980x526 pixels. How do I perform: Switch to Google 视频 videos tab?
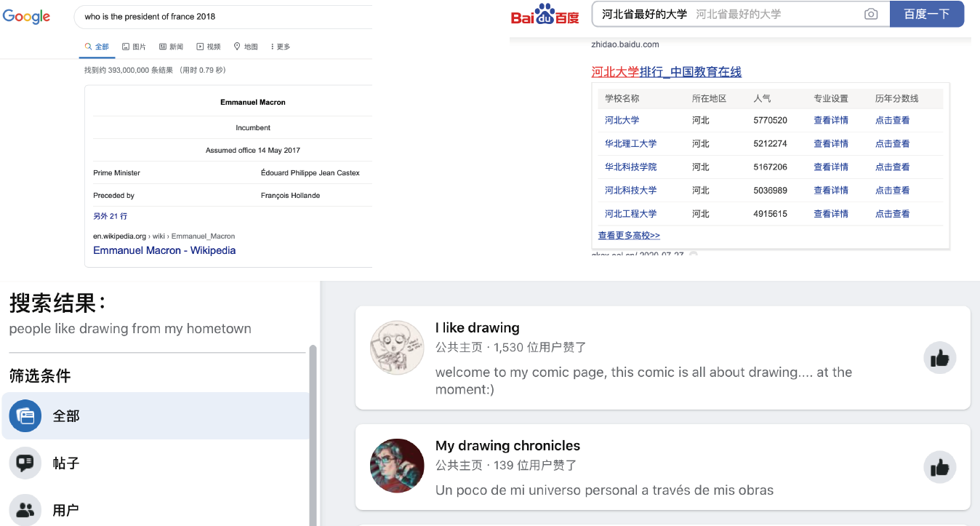(209, 47)
